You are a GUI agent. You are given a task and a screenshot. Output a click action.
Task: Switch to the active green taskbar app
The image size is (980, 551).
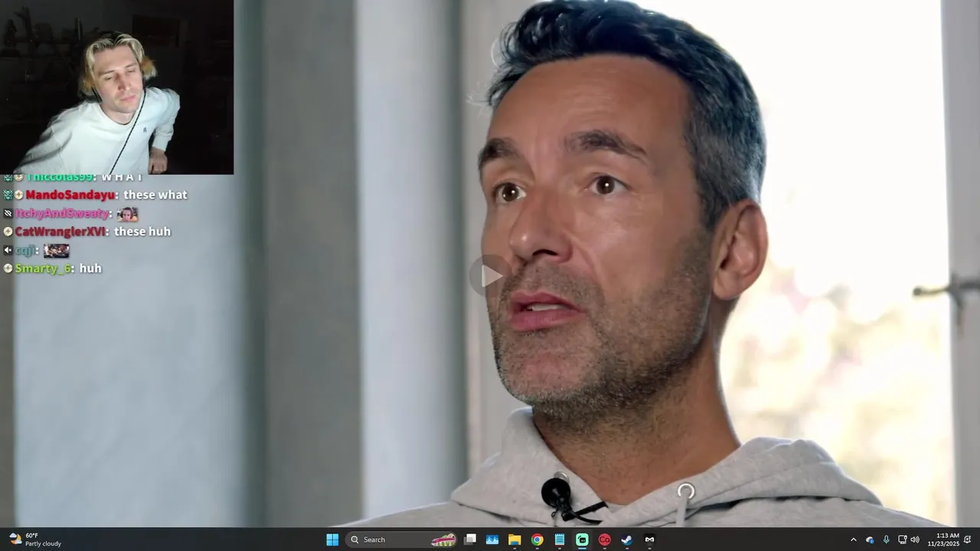pyautogui.click(x=582, y=540)
